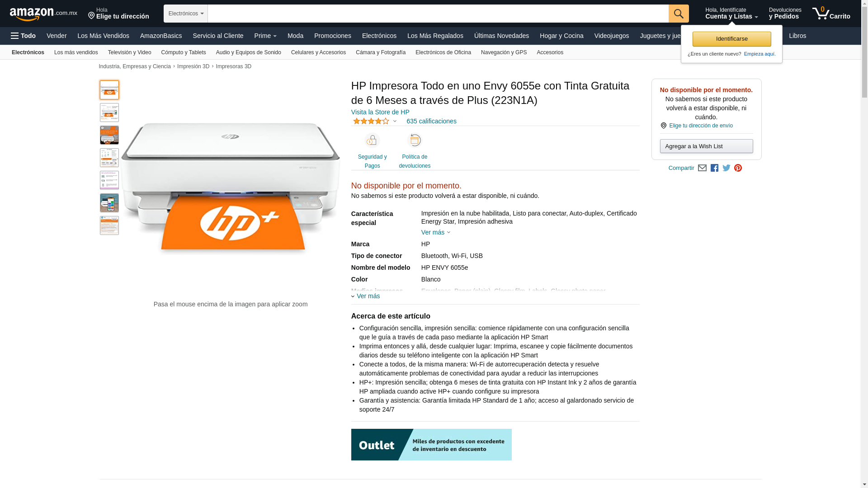Open the Prime dropdown in the navigation bar
The width and height of the screenshot is (868, 488).
click(x=265, y=36)
